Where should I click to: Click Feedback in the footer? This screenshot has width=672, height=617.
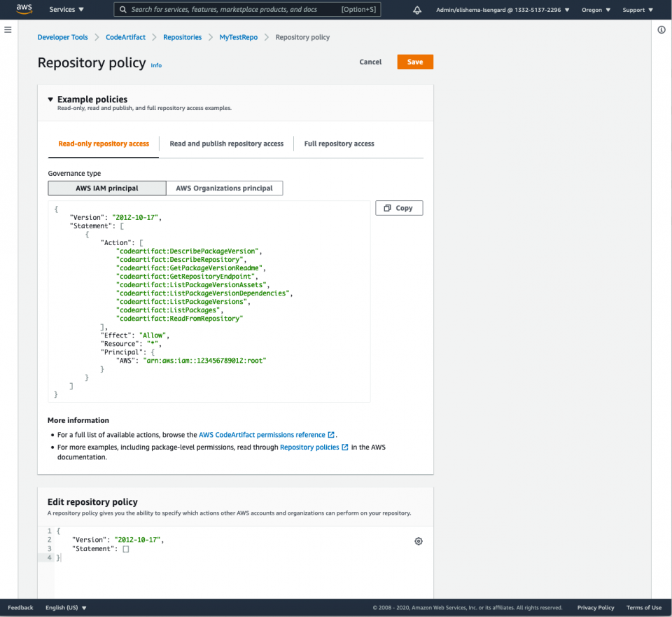(20, 608)
